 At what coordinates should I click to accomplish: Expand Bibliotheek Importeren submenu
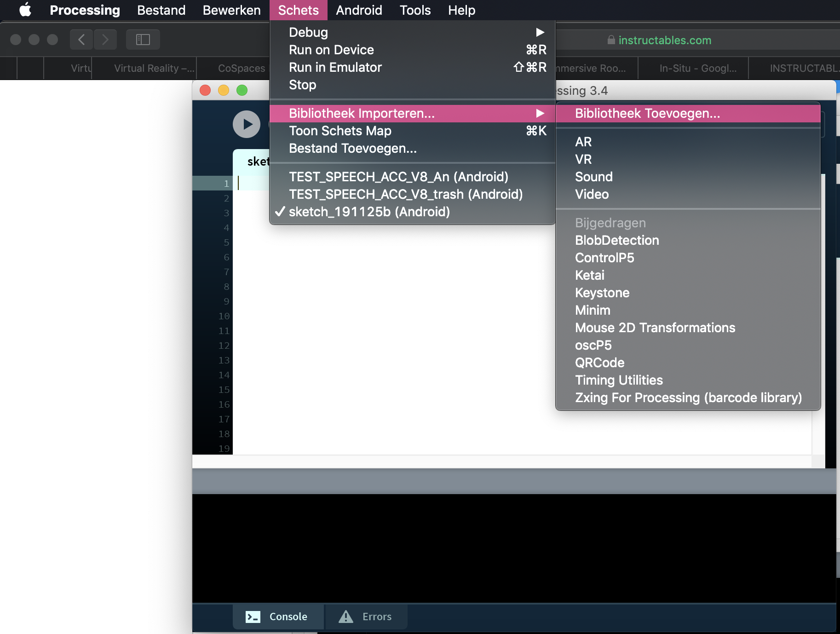412,113
